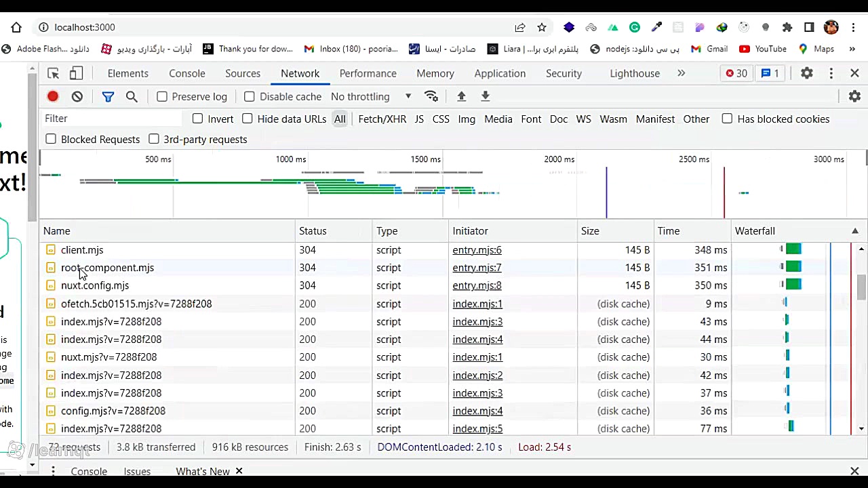This screenshot has width=868, height=488.
Task: Expand more DevTools tabs chevron
Action: [681, 73]
